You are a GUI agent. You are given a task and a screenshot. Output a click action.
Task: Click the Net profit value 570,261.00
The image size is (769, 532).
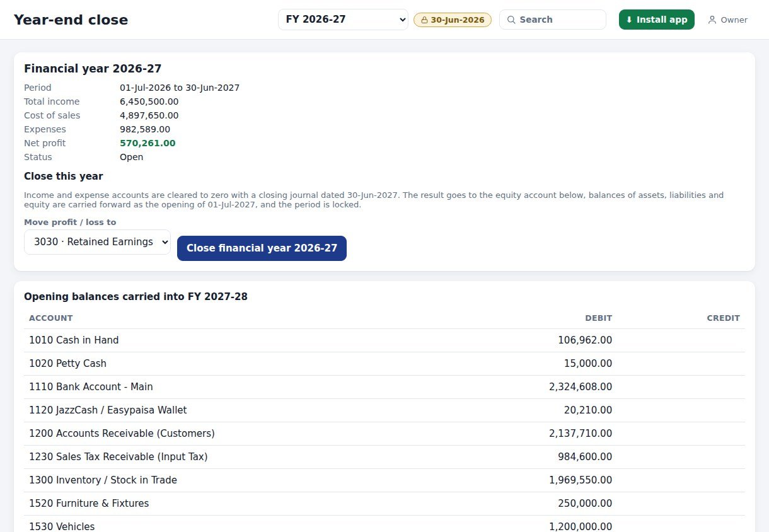tap(147, 143)
